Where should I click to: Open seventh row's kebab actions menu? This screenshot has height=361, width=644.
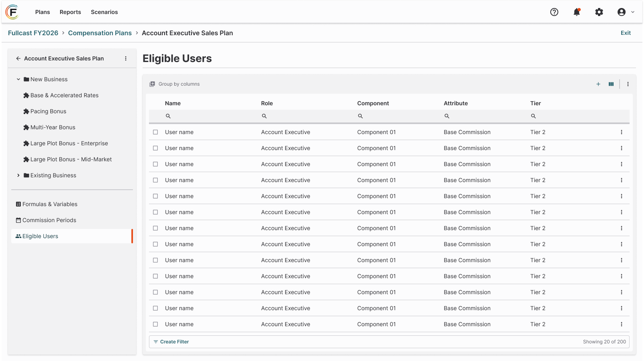click(x=622, y=228)
